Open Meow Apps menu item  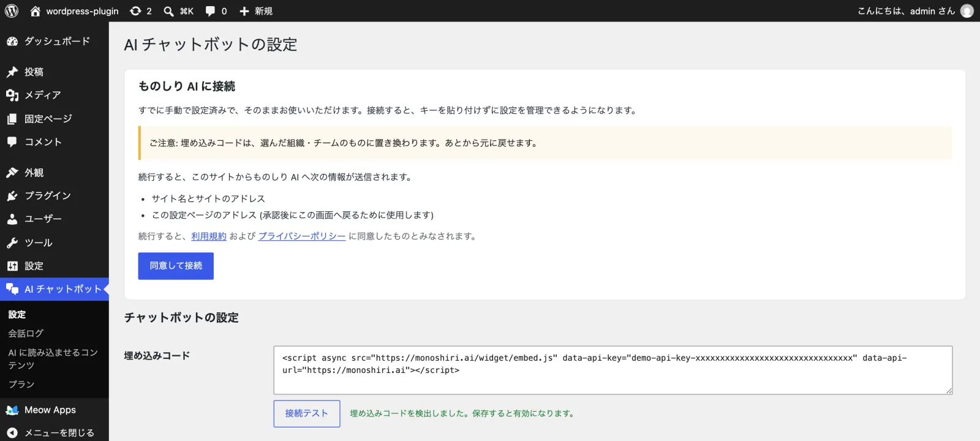click(x=55, y=410)
